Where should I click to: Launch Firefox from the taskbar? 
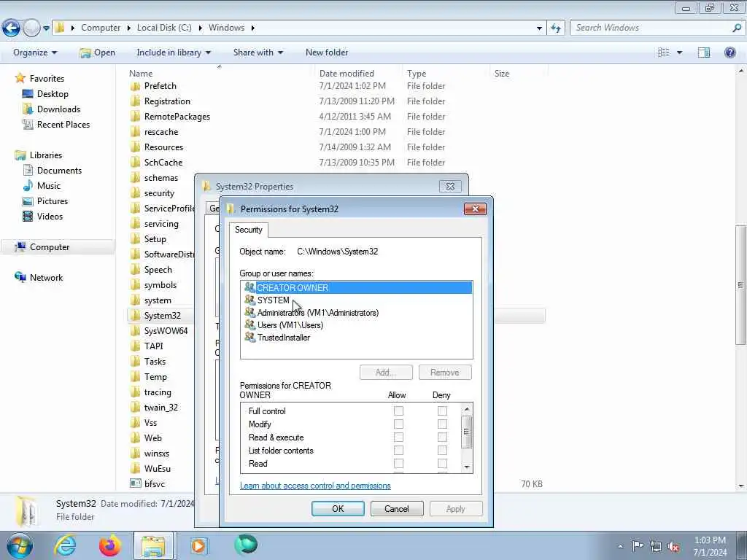pyautogui.click(x=110, y=545)
